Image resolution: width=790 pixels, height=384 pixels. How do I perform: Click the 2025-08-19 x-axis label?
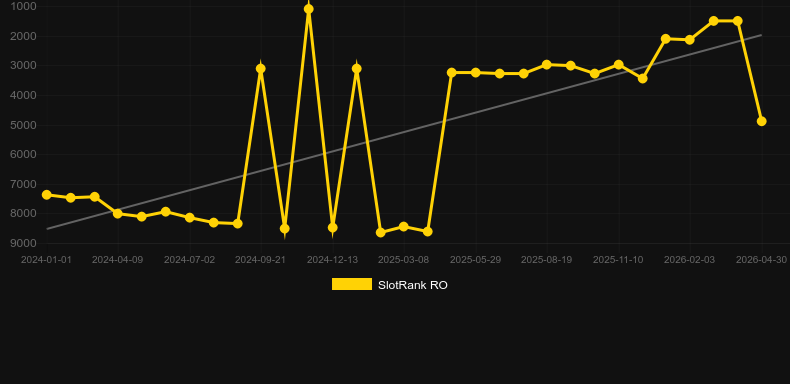coord(547,260)
